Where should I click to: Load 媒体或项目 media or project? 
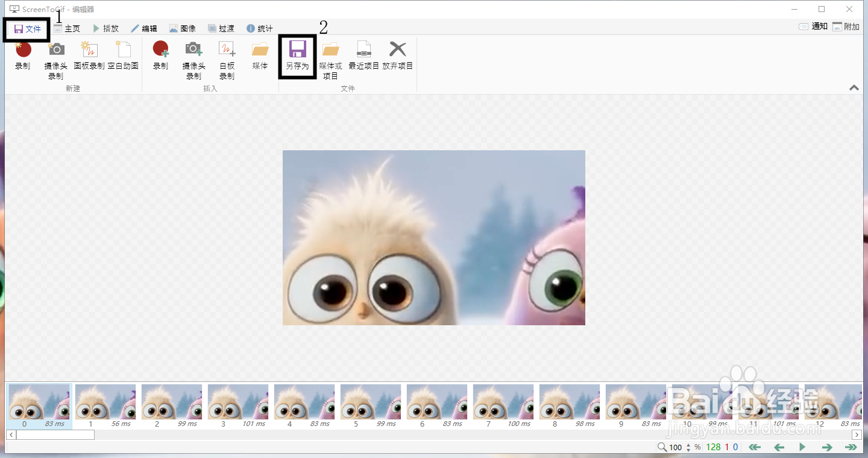330,60
